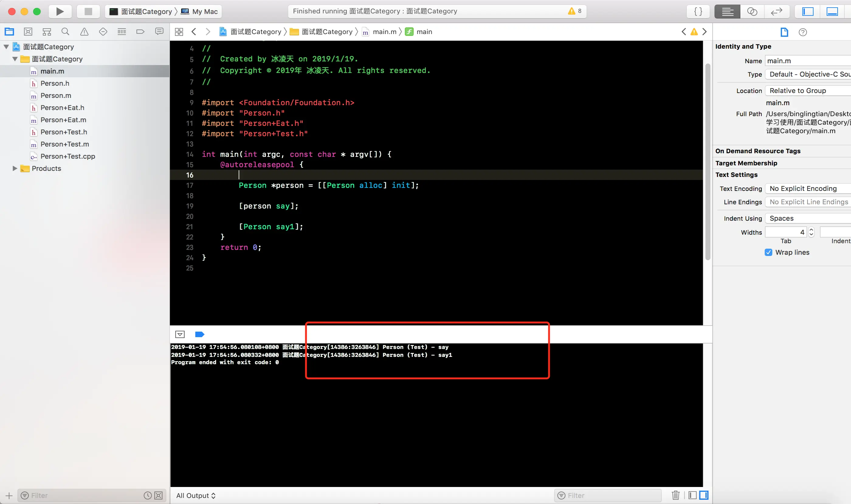Image resolution: width=851 pixels, height=504 pixels.
Task: Click the warnings count badge in activity bar
Action: click(x=575, y=11)
